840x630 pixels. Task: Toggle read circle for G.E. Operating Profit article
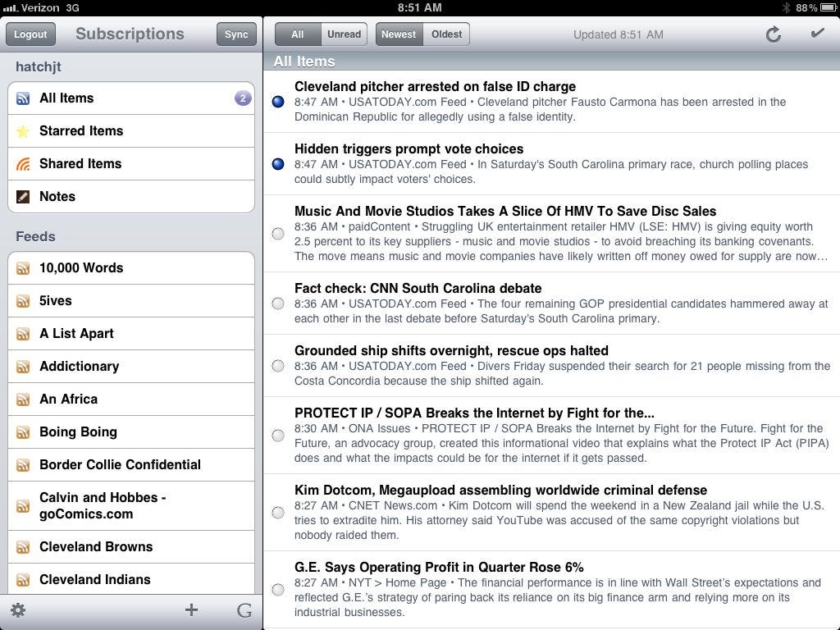click(x=278, y=590)
